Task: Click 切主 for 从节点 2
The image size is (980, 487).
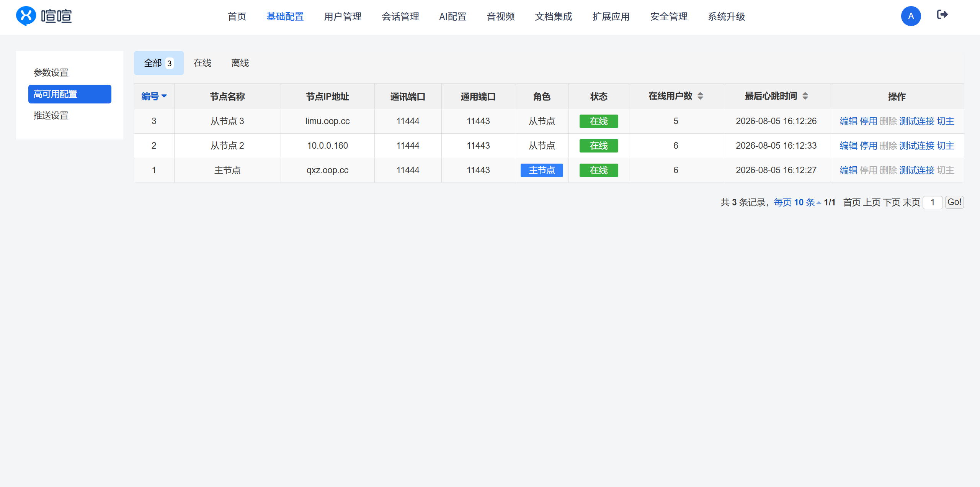Action: [946, 146]
